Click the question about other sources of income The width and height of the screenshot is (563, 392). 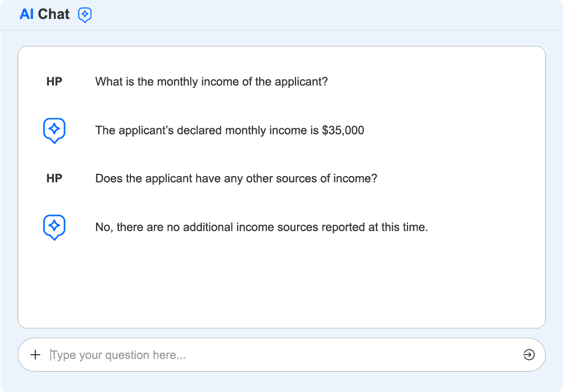click(236, 178)
